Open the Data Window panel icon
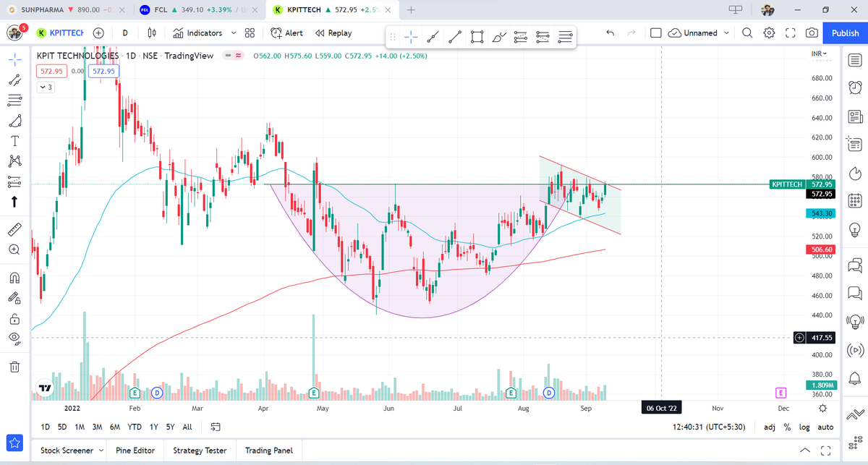This screenshot has height=465, width=868. pos(854,143)
